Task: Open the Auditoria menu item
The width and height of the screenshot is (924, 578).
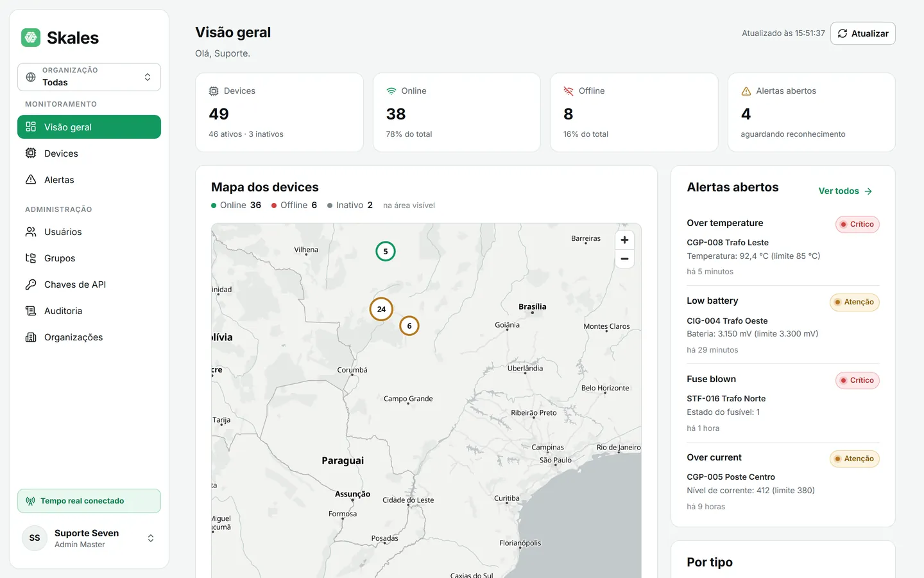Action: tap(89, 311)
